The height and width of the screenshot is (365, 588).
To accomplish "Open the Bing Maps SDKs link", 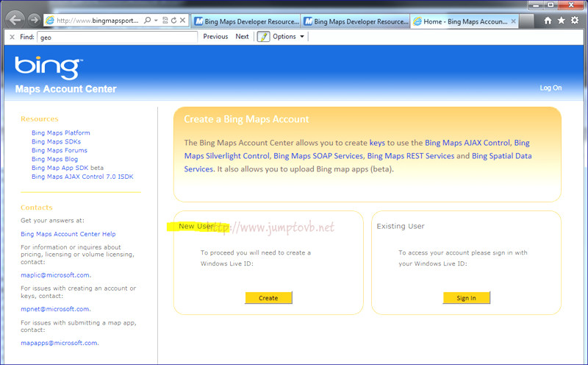I will click(x=57, y=141).
